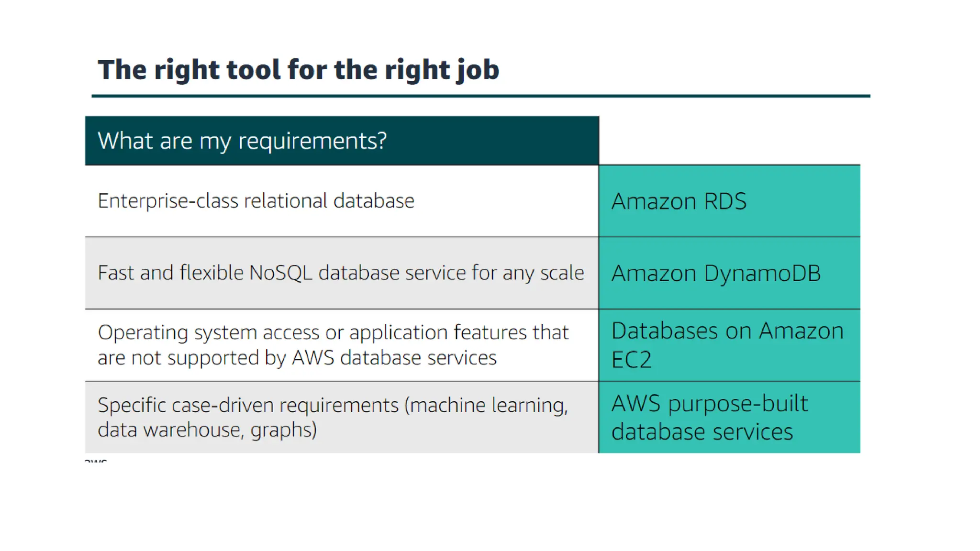
Task: Click the word "RDS" in the first teal cell
Action: click(725, 201)
